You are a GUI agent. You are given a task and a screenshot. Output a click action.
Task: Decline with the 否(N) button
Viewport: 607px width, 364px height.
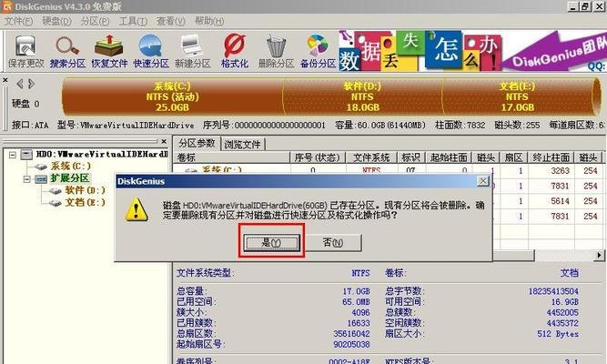coord(333,242)
